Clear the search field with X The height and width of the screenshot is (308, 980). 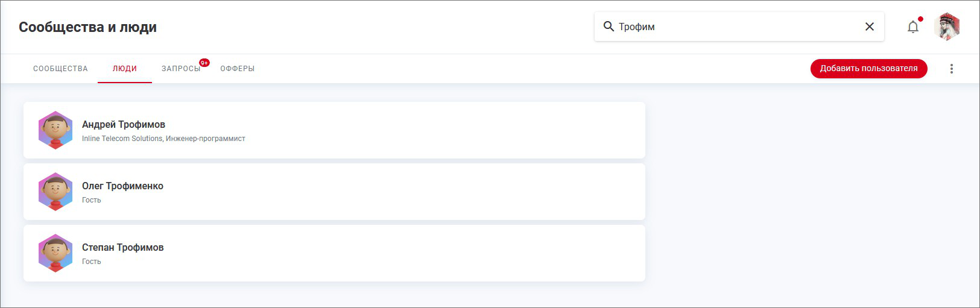[x=870, y=27]
